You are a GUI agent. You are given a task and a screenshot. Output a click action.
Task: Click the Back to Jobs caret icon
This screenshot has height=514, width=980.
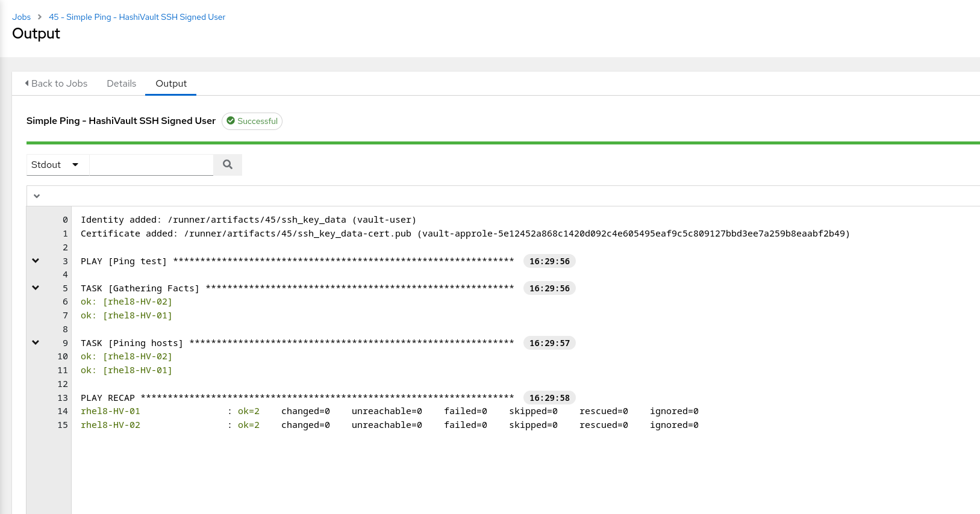[x=27, y=83]
